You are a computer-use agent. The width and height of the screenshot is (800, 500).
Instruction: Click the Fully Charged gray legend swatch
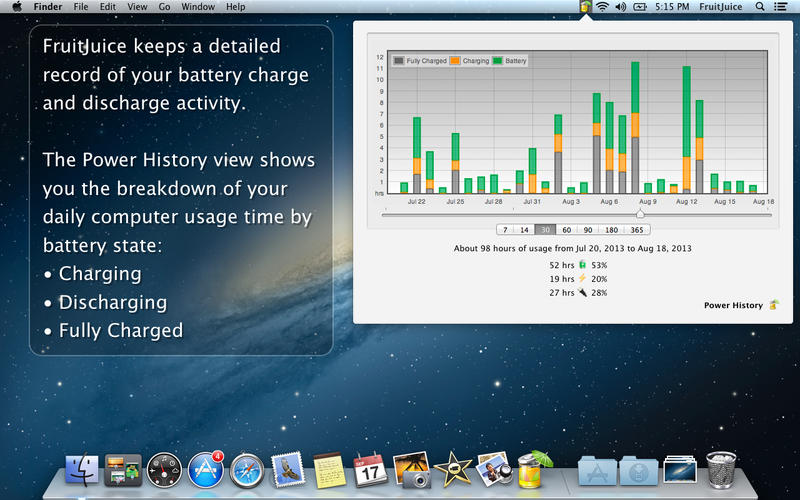coord(398,61)
